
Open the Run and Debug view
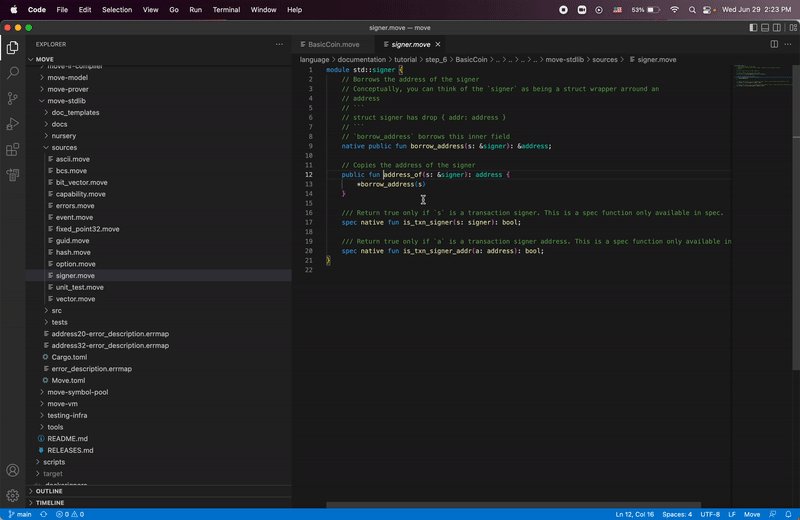point(13,123)
